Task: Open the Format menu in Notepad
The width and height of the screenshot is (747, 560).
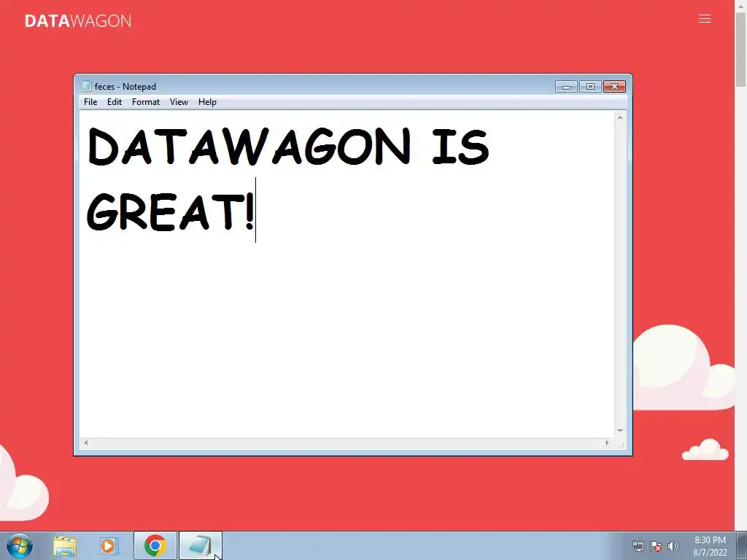Action: [146, 102]
